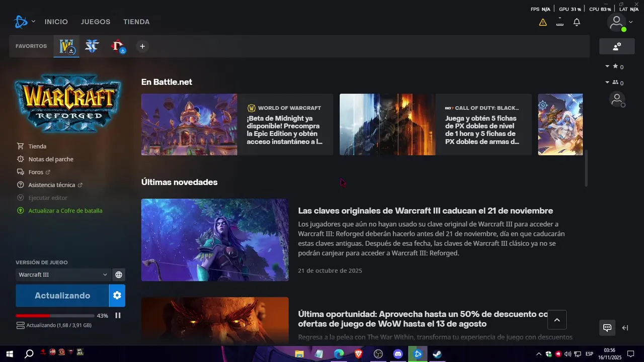Click the FAVORITOS label

click(x=31, y=46)
